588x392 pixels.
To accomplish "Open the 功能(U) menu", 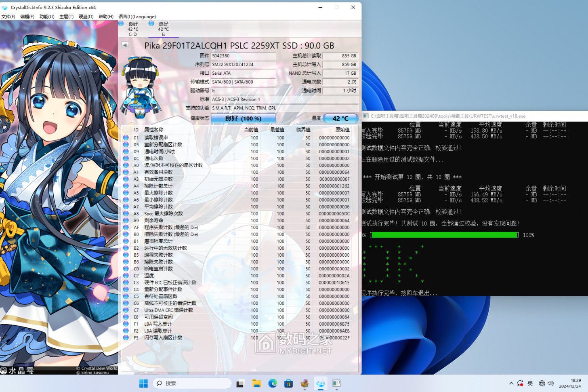I will click(x=46, y=17).
